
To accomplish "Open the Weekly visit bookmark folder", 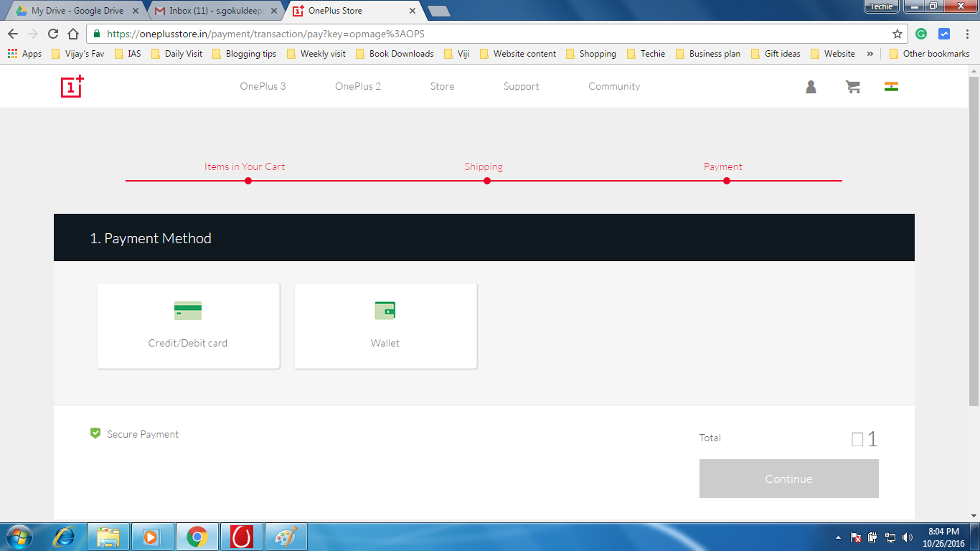I will (x=316, y=54).
